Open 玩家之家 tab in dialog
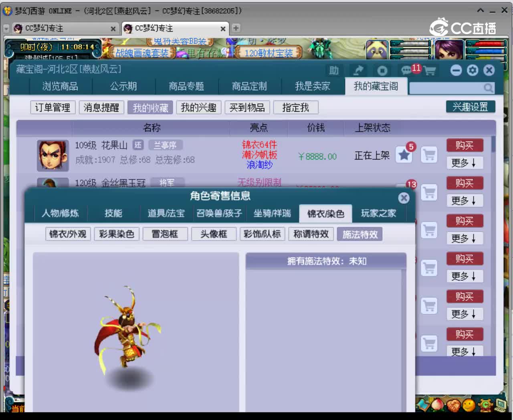Screen dimensions: 513x420 click(x=379, y=213)
